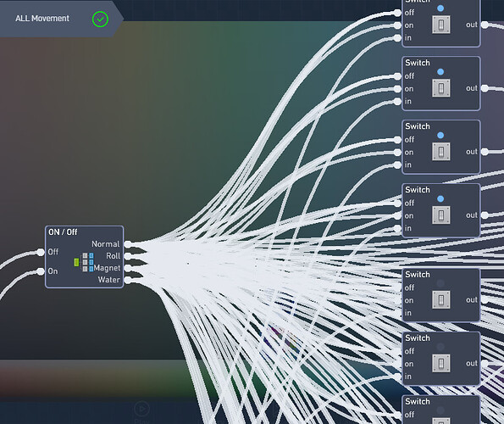Click the 'off' label on bottommost Switch node
This screenshot has width=504, height=424.
point(409,415)
